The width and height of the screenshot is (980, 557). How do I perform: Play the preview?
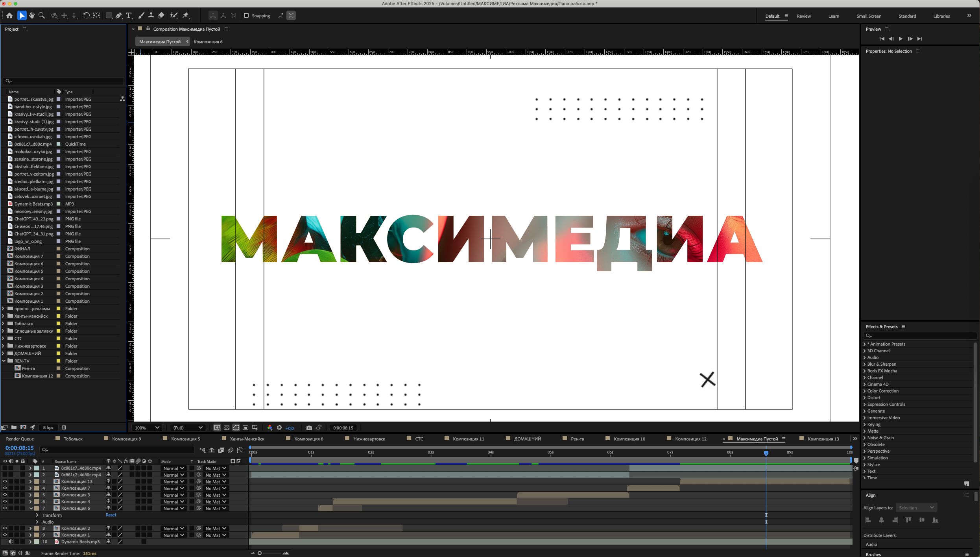(901, 39)
